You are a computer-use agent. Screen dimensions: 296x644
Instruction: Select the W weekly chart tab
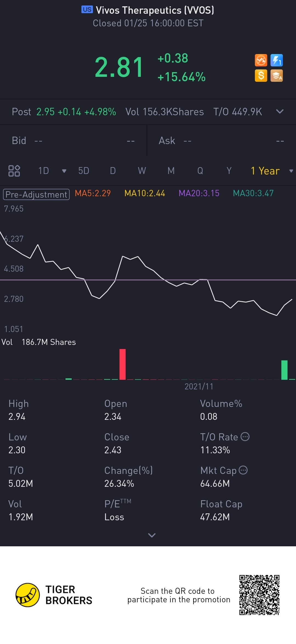tap(142, 171)
